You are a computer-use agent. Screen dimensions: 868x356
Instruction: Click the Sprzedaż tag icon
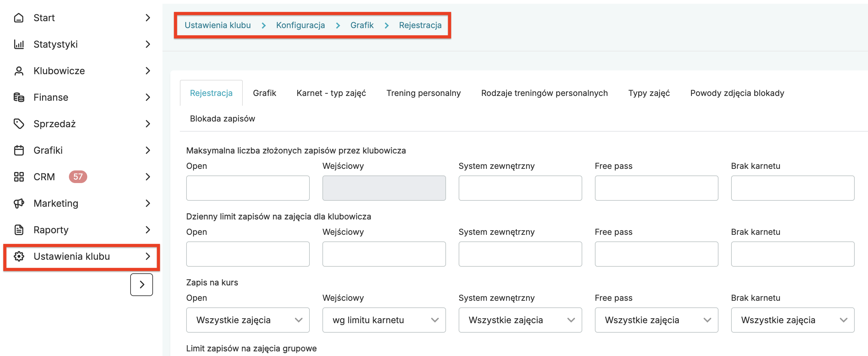click(19, 124)
